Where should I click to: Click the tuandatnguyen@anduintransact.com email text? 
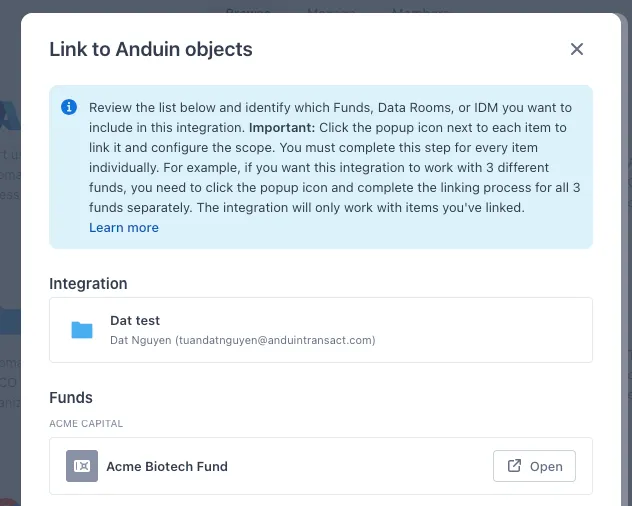point(275,340)
